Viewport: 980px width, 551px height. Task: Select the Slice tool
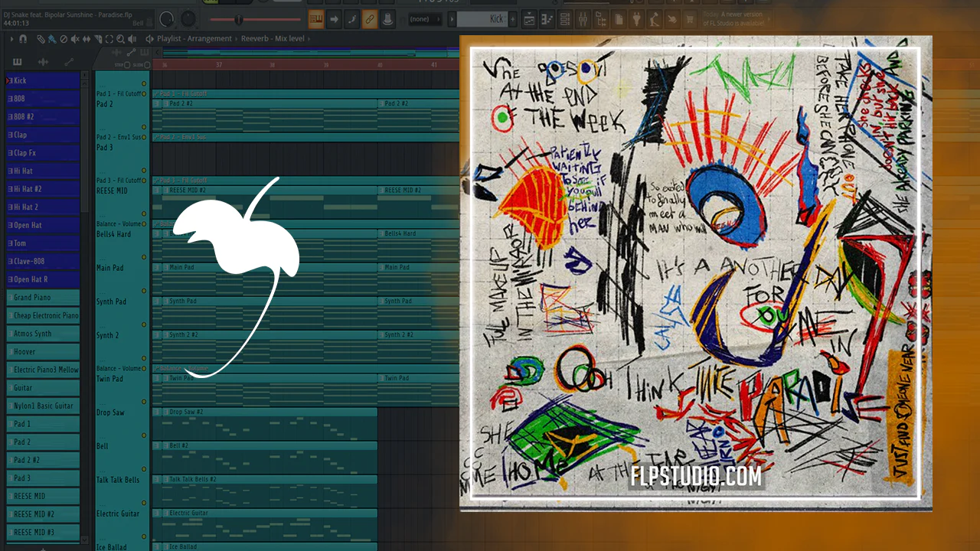98,38
